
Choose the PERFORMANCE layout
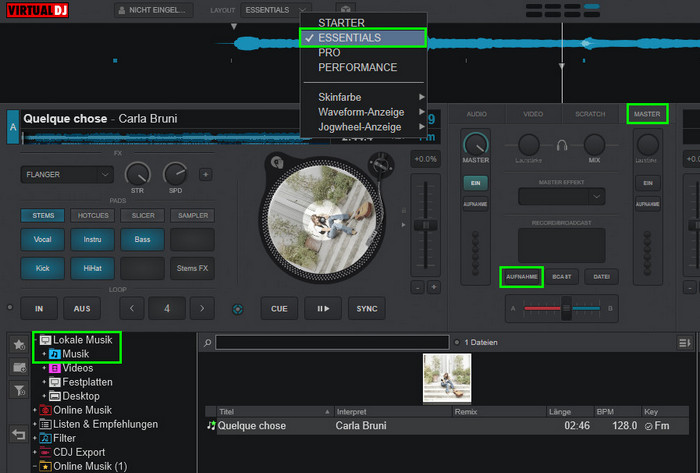pos(363,67)
